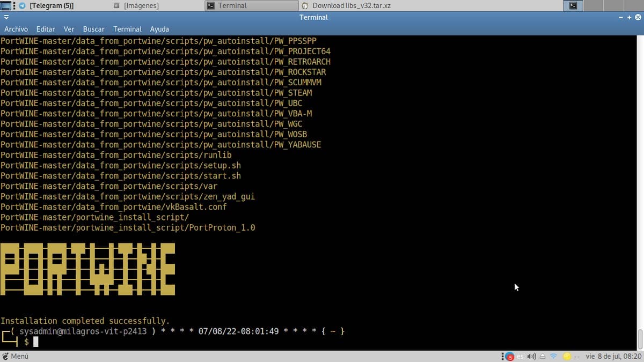This screenshot has height=362, width=644.
Task: Select the Terminal taskbar window button
Action: pyautogui.click(x=251, y=5)
